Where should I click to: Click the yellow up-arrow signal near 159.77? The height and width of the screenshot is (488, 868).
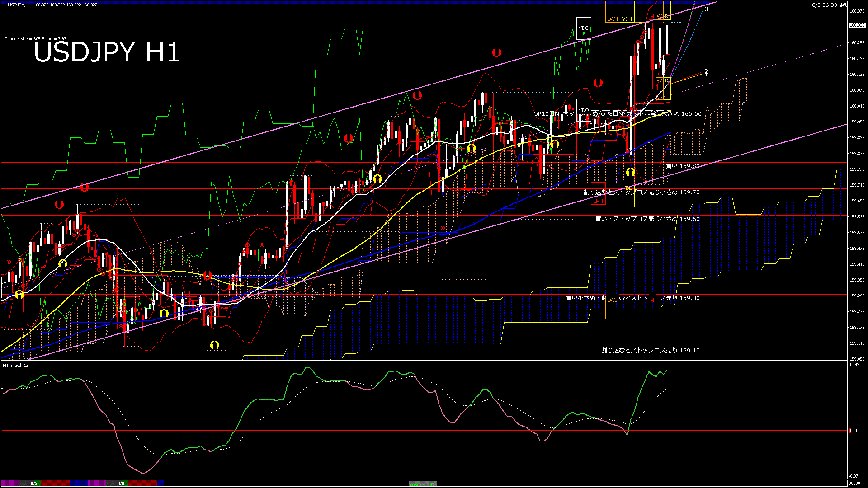tap(631, 172)
